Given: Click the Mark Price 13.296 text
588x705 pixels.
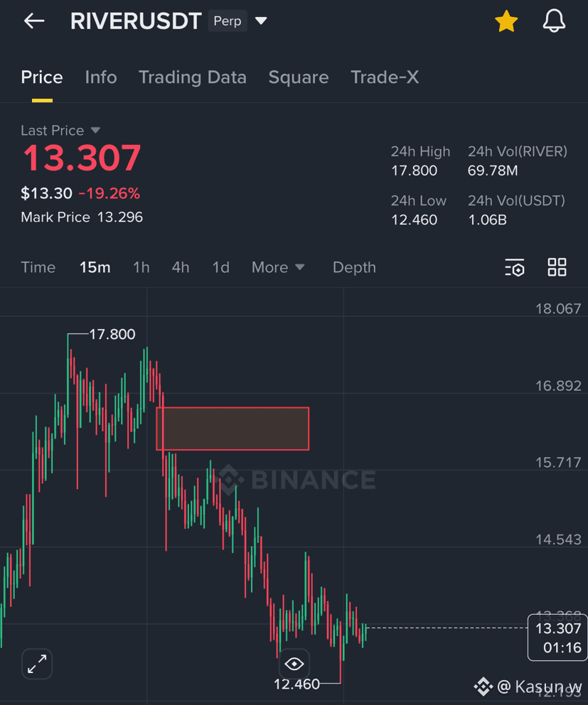Looking at the screenshot, I should [82, 217].
